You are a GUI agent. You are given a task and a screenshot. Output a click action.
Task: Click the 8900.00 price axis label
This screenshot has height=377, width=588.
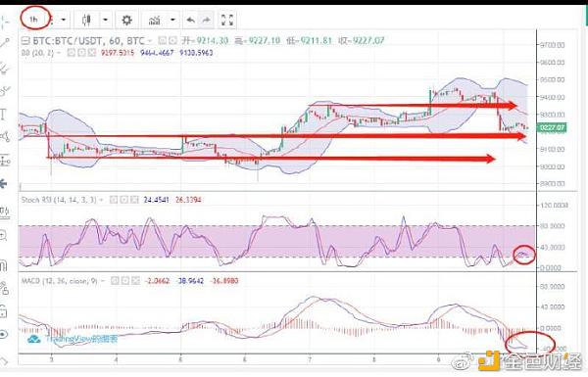pyautogui.click(x=552, y=184)
